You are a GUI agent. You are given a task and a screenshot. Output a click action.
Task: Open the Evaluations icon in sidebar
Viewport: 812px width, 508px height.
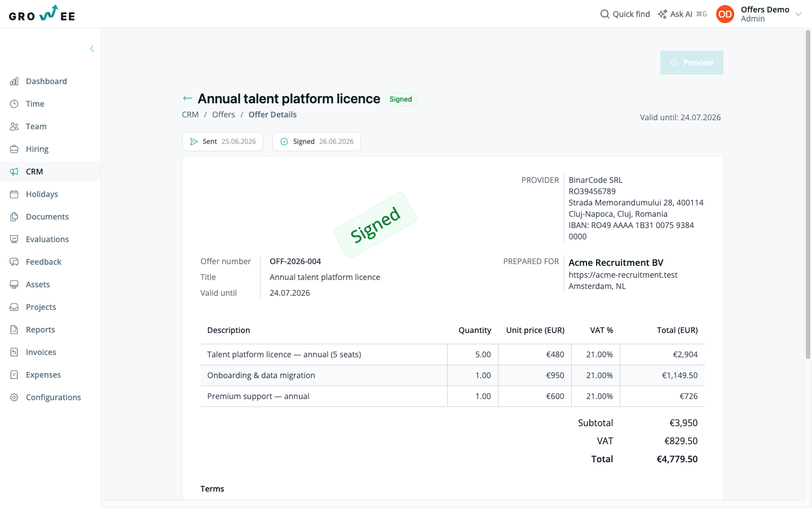point(14,239)
